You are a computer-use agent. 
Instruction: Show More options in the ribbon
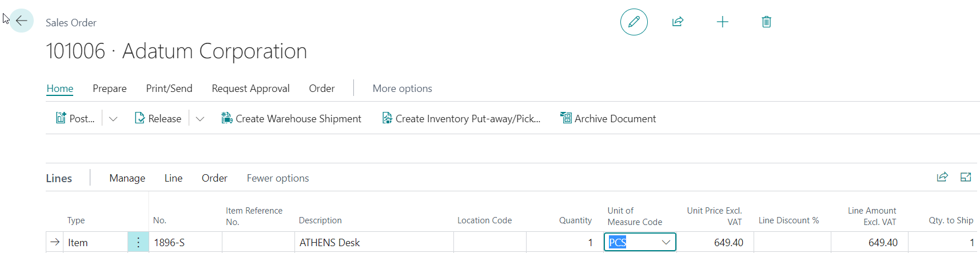[403, 89]
